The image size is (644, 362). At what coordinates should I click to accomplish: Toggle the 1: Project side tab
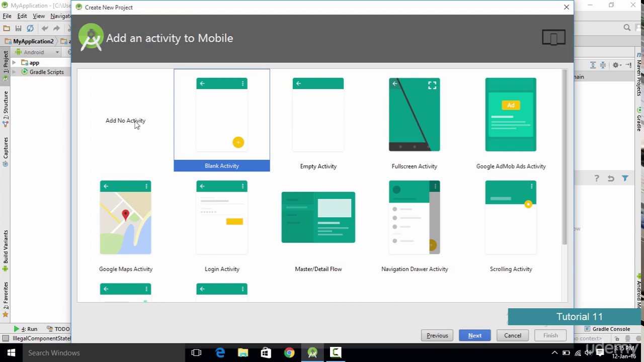[6, 65]
